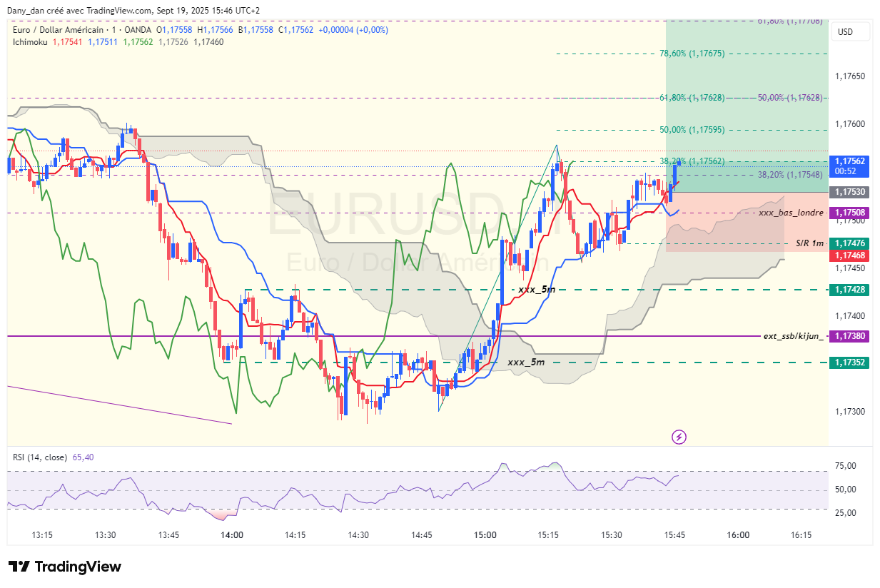880x588 pixels.
Task: Click the S/R 1m line label
Action: [810, 243]
